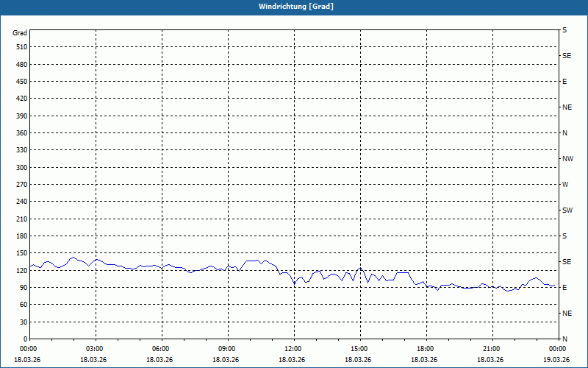Click the 0 degree axis label
Screen dimensions: 588x368
(25, 339)
